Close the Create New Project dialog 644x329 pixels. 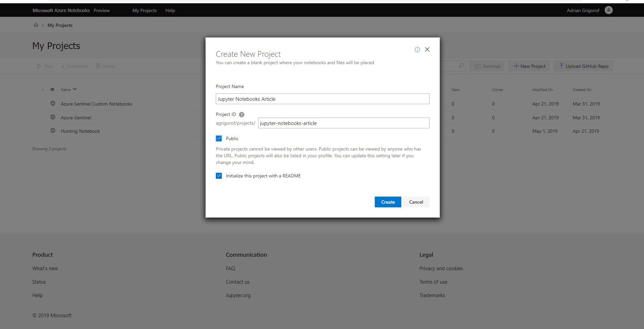[x=427, y=49]
